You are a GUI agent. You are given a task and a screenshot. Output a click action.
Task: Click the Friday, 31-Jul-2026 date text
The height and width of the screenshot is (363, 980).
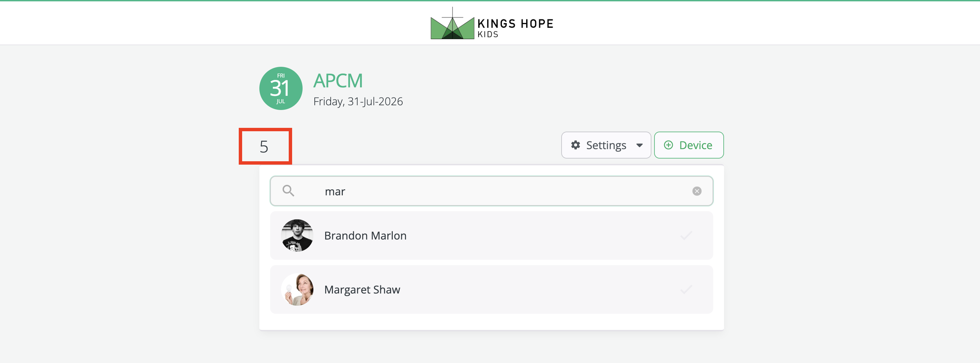[358, 102]
